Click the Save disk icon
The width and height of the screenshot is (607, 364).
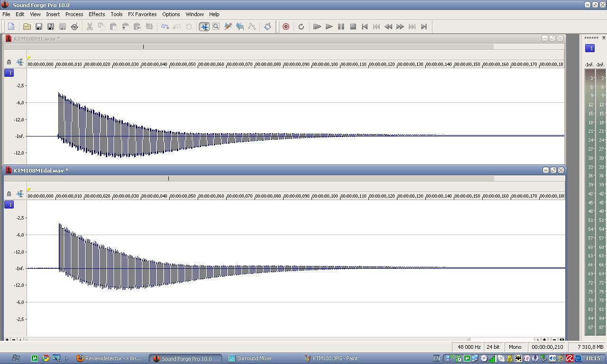tap(39, 27)
